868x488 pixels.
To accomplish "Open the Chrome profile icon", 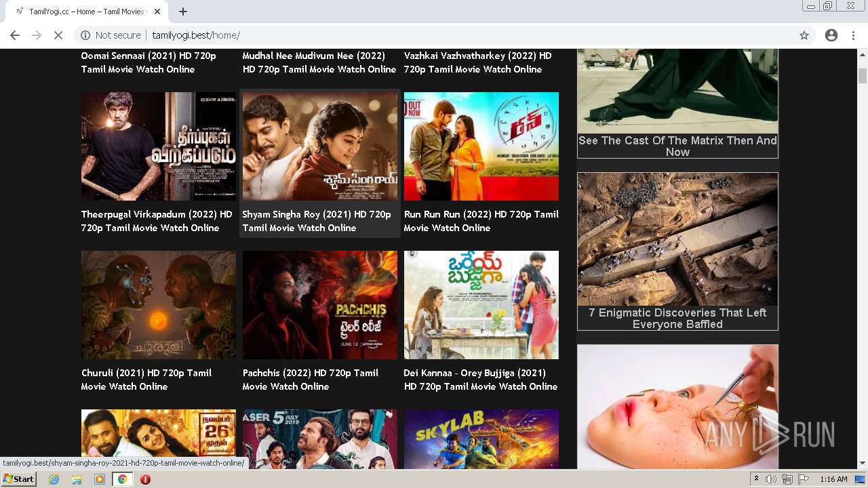I will pos(831,35).
